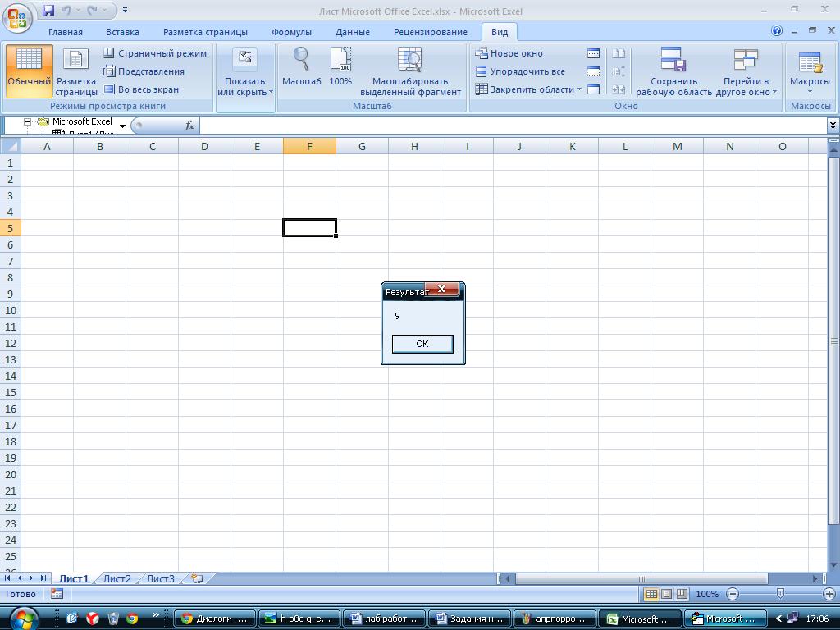Open Excel Help question mark

(777, 30)
